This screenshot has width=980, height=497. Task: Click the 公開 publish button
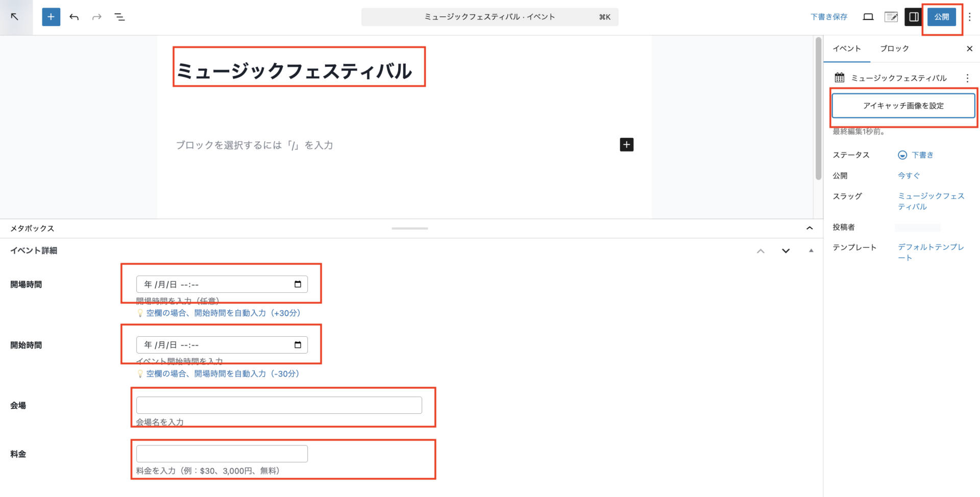pyautogui.click(x=941, y=17)
